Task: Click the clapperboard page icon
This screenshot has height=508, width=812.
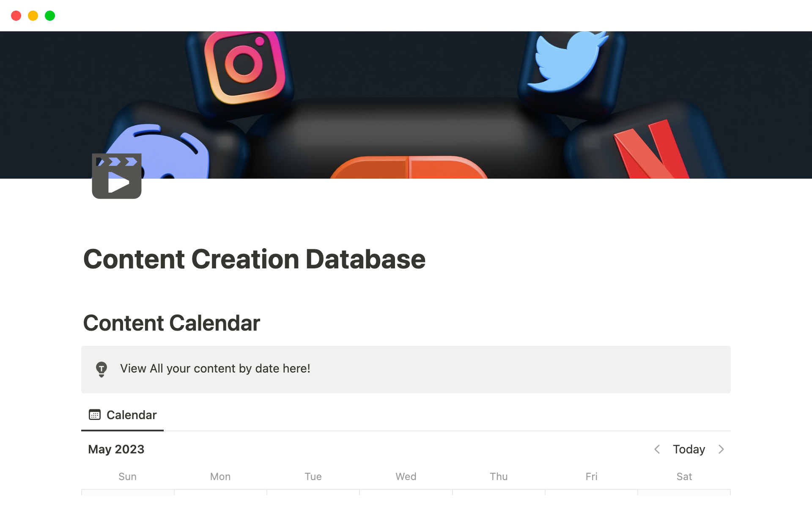Action: coord(117,176)
